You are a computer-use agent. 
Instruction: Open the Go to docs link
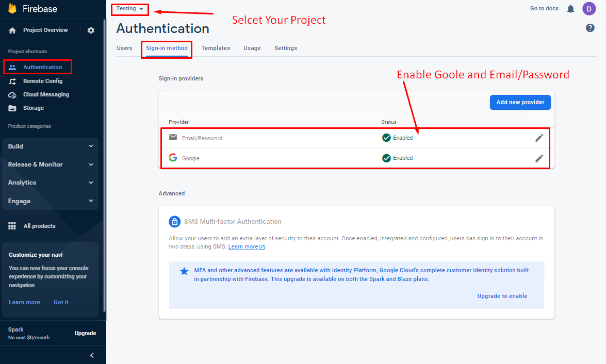(544, 8)
